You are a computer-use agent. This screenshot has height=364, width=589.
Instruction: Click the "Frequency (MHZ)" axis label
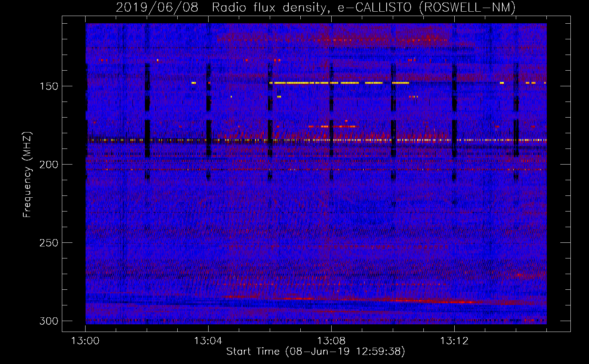[x=28, y=174]
